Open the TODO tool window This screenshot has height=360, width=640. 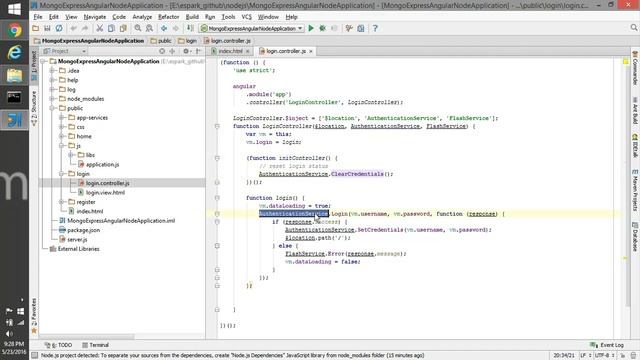(58, 345)
